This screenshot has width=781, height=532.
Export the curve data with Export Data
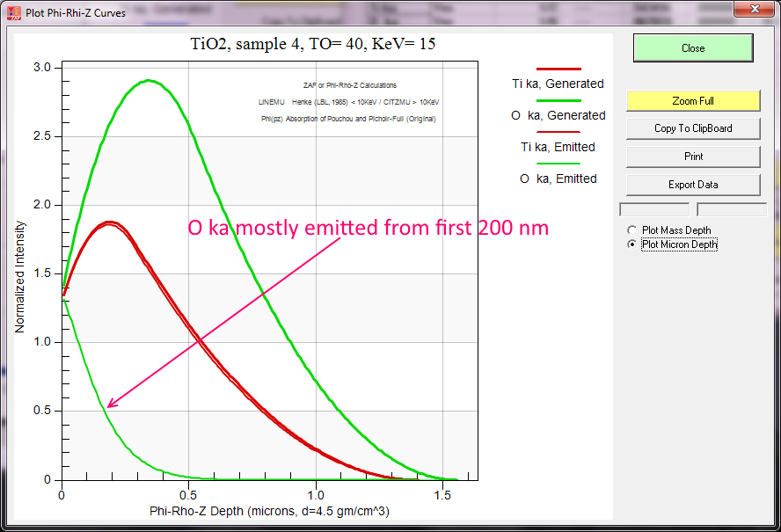coord(692,185)
